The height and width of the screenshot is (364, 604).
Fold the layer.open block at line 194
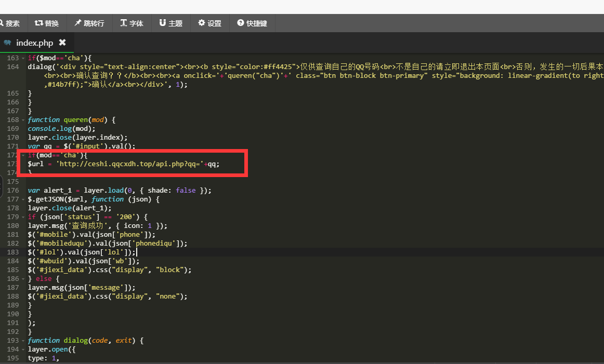click(x=23, y=349)
